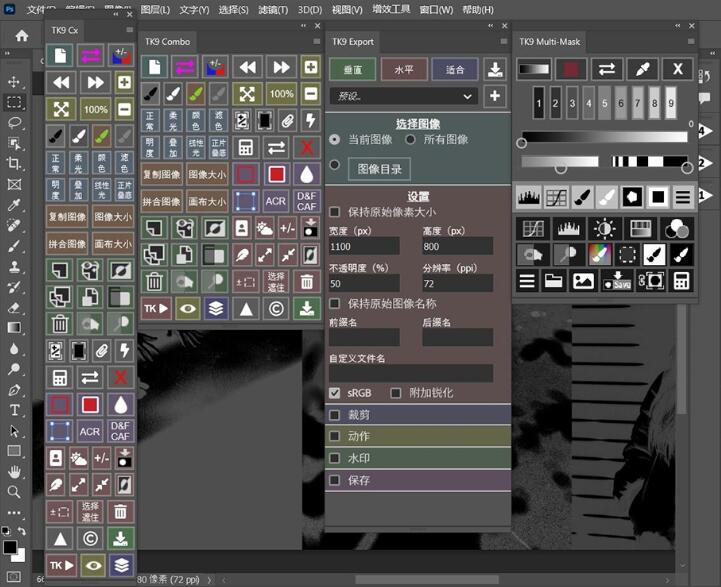This screenshot has height=587, width=721.
Task: Enable the 附加锐化 checkbox
Action: pos(395,393)
